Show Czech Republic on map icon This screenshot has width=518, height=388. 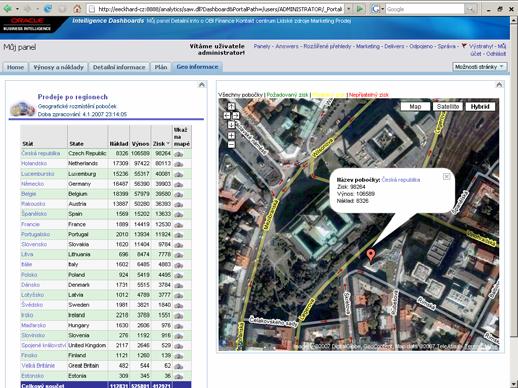pyautogui.click(x=179, y=154)
